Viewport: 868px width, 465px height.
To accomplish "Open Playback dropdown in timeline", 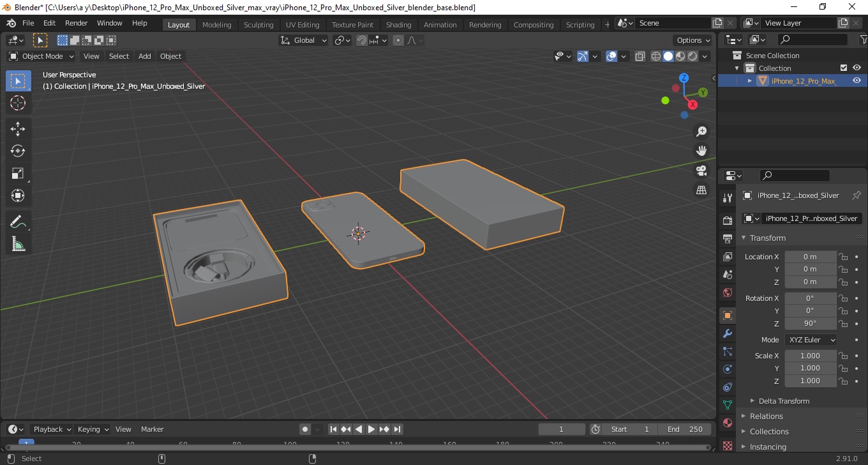I will point(52,429).
